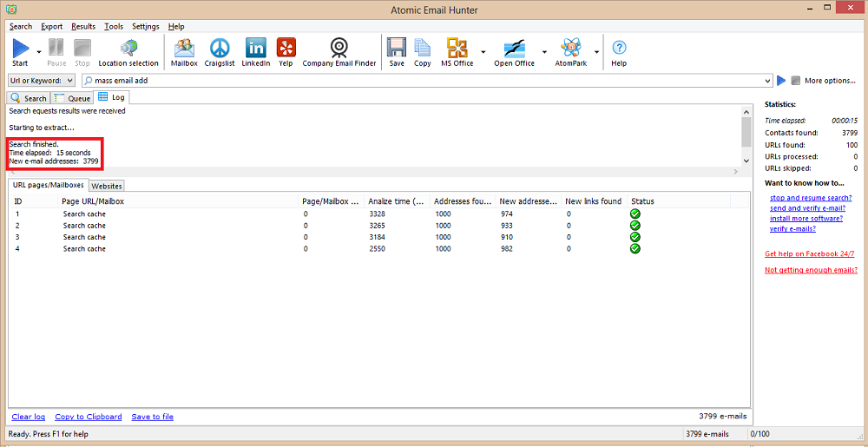The height and width of the screenshot is (447, 868).
Task: Click the Pause toolbar icon
Action: point(56,53)
